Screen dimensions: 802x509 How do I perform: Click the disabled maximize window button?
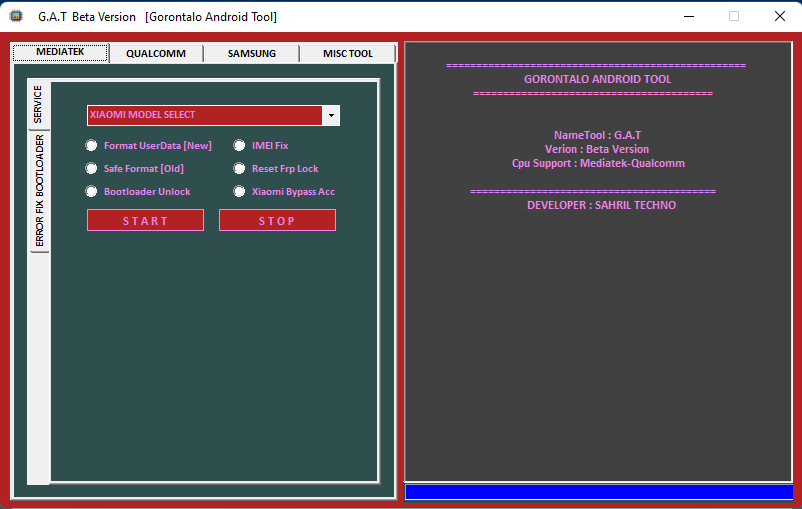click(734, 16)
